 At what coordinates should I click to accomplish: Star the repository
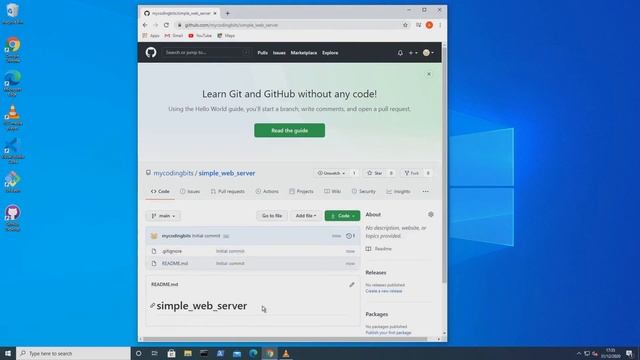coord(375,173)
